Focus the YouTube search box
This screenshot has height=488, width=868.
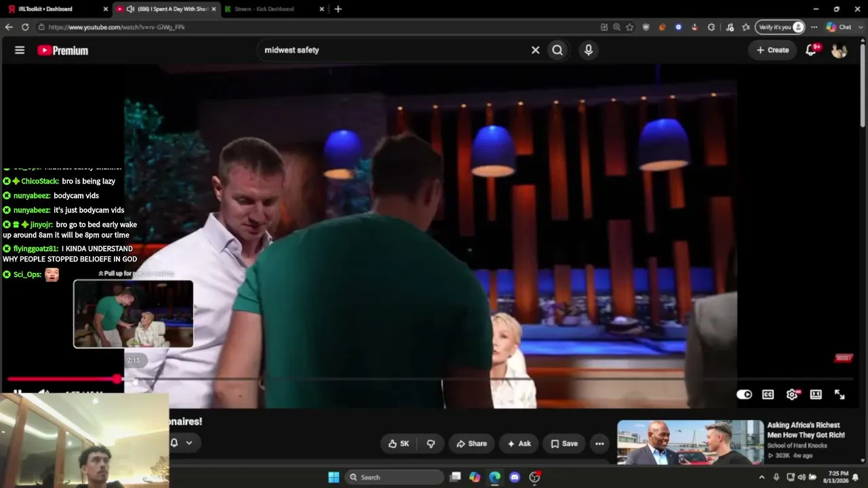[x=393, y=50]
